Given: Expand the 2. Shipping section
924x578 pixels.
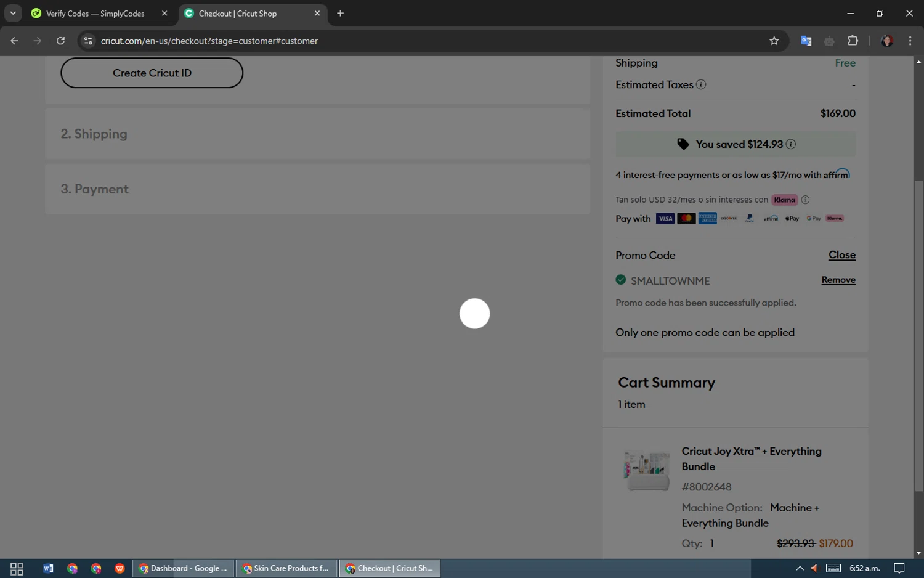Looking at the screenshot, I should click(x=317, y=134).
